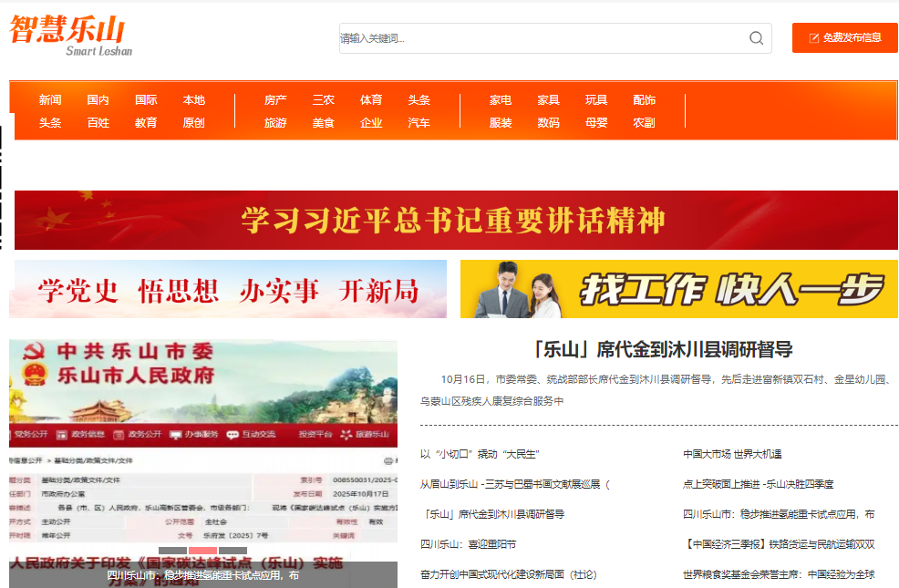Click the search magnifier icon

click(x=756, y=37)
